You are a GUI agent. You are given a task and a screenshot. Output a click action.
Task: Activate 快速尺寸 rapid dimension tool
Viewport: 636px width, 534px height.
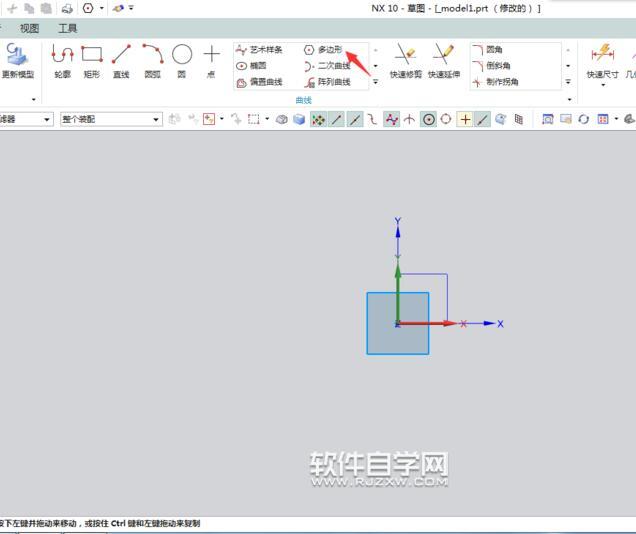tap(603, 61)
